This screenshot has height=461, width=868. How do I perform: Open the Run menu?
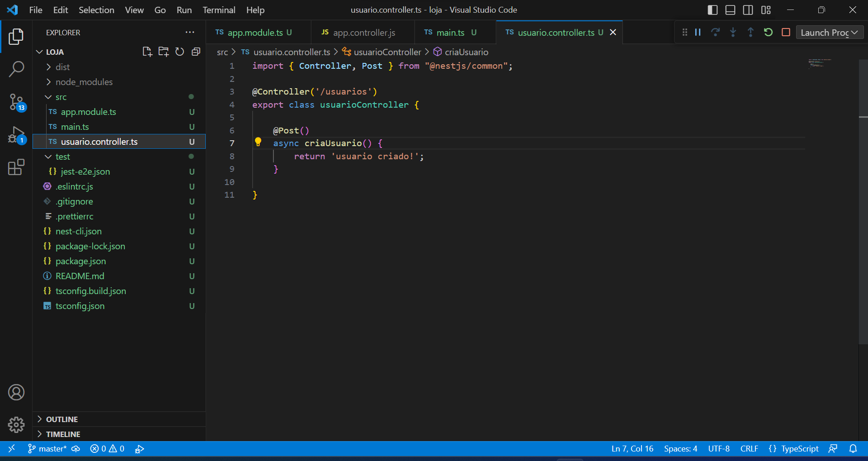184,10
